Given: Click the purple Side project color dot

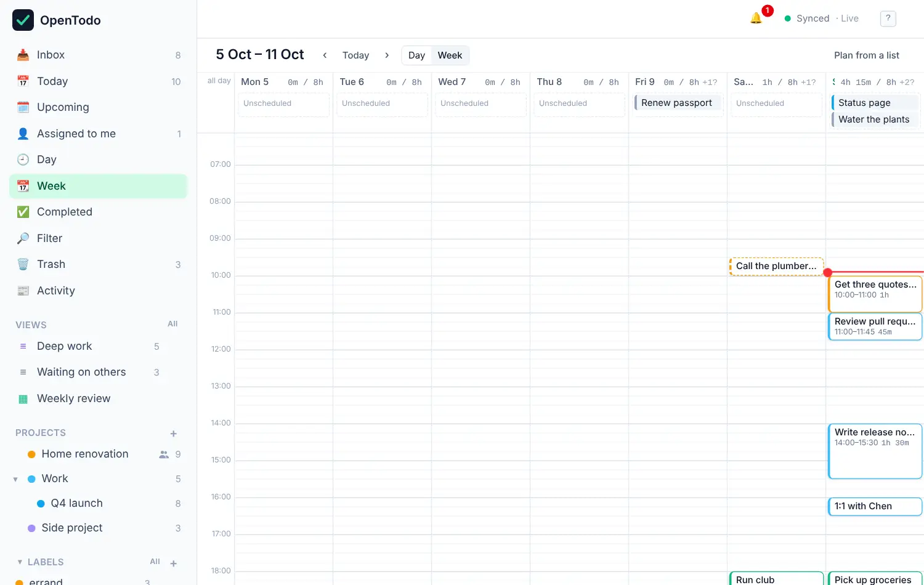Looking at the screenshot, I should tap(31, 528).
